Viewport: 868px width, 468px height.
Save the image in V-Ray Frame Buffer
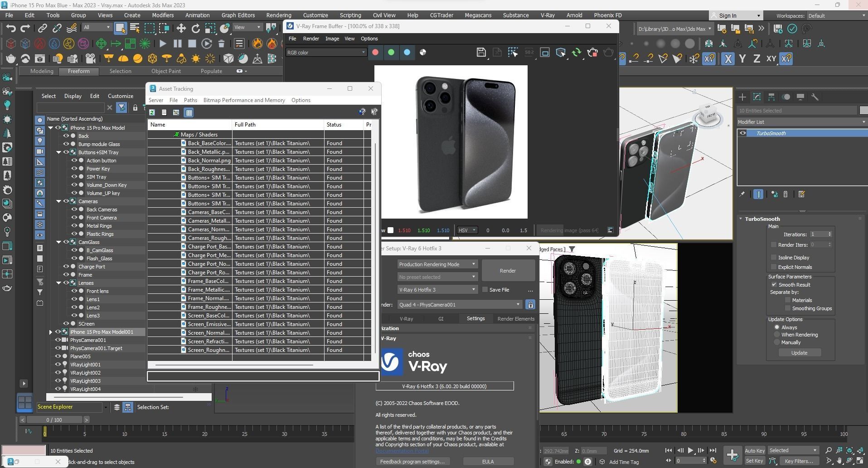point(481,53)
